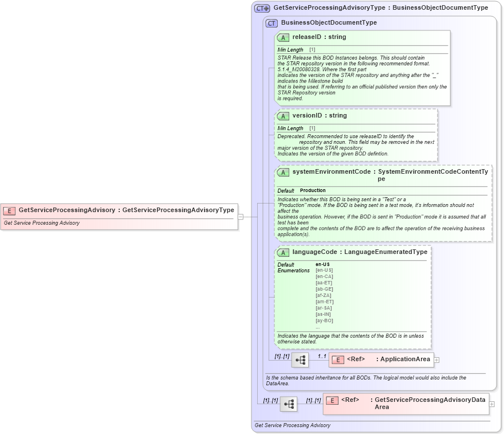Select the releaseID : string attribute title
Viewport: 504px width, 434px height.
pyautogui.click(x=319, y=37)
